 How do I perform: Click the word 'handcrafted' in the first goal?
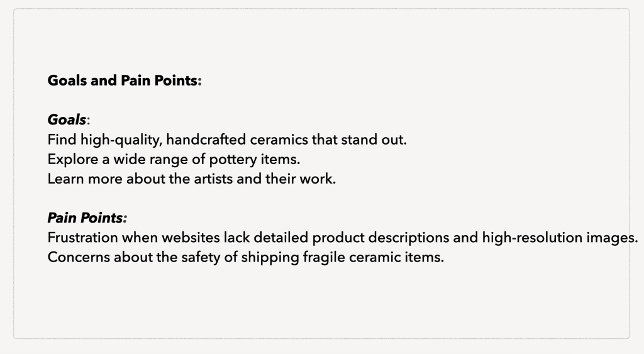click(206, 140)
